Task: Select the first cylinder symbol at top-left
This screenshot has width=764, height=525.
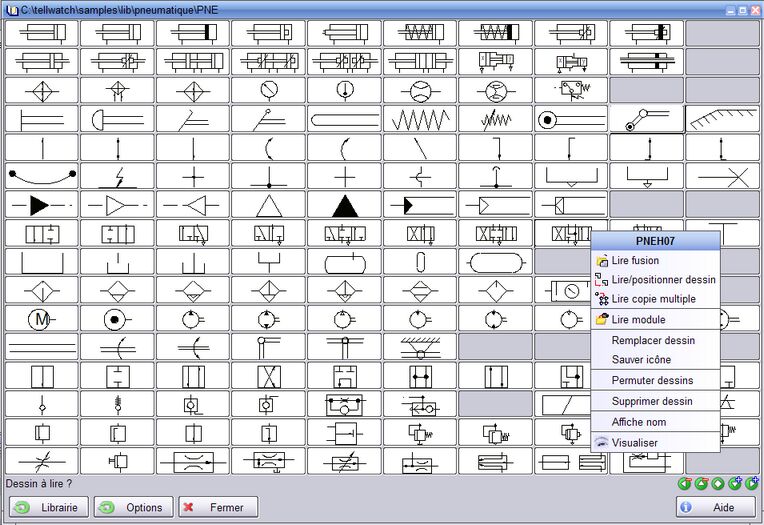Action: pos(41,33)
